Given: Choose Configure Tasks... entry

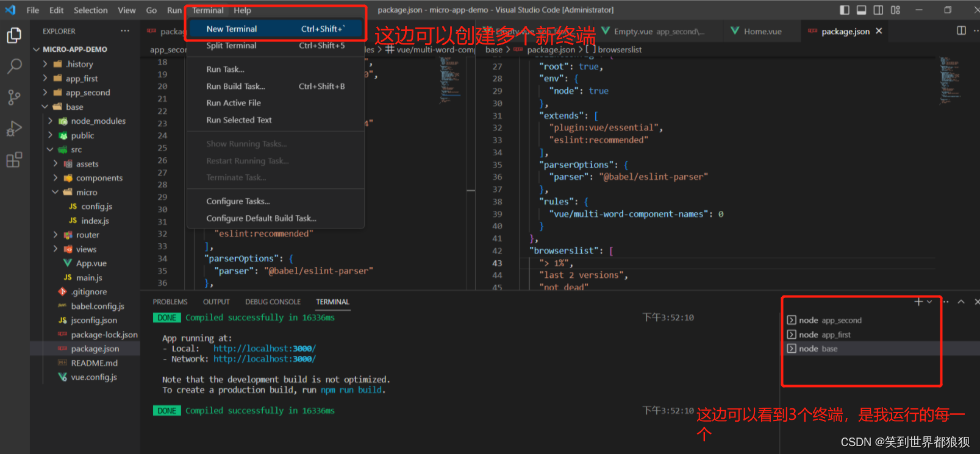Looking at the screenshot, I should (276, 201).
